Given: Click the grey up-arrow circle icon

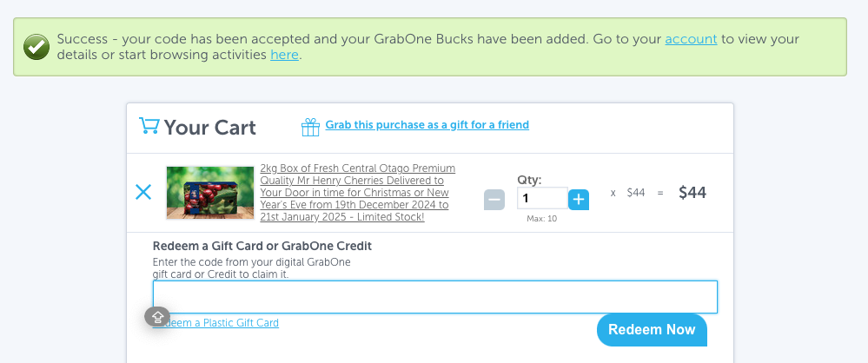Looking at the screenshot, I should 157,317.
